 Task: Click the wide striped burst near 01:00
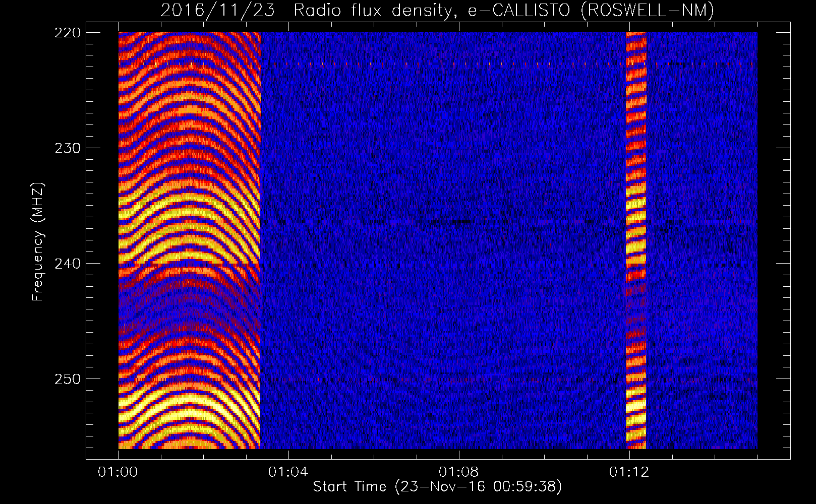click(189, 240)
